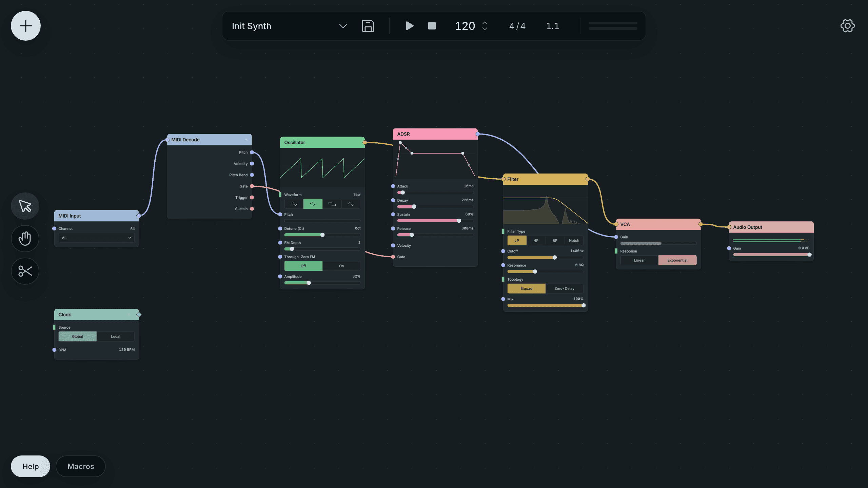Click MIDI Decode Trigger output port
Viewport: 868px width, 488px height.
[x=252, y=198]
